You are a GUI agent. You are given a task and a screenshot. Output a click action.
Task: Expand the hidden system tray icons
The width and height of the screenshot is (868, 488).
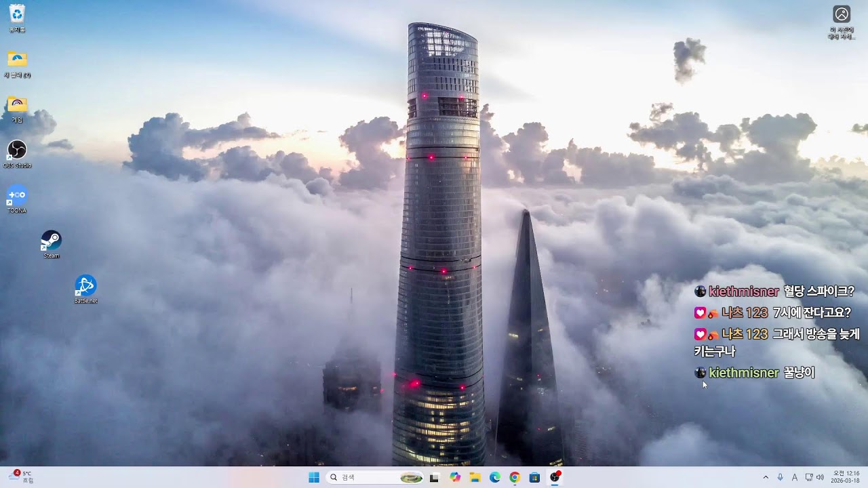(766, 477)
